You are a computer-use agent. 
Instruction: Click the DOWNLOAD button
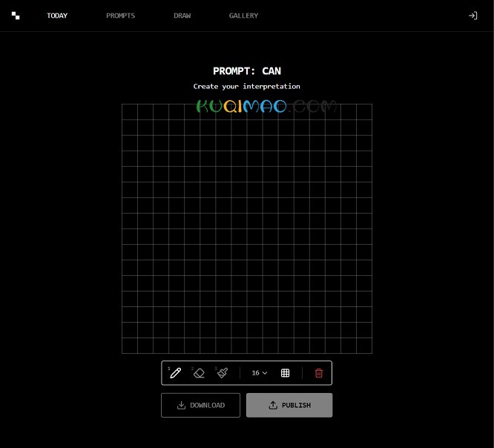(x=201, y=405)
